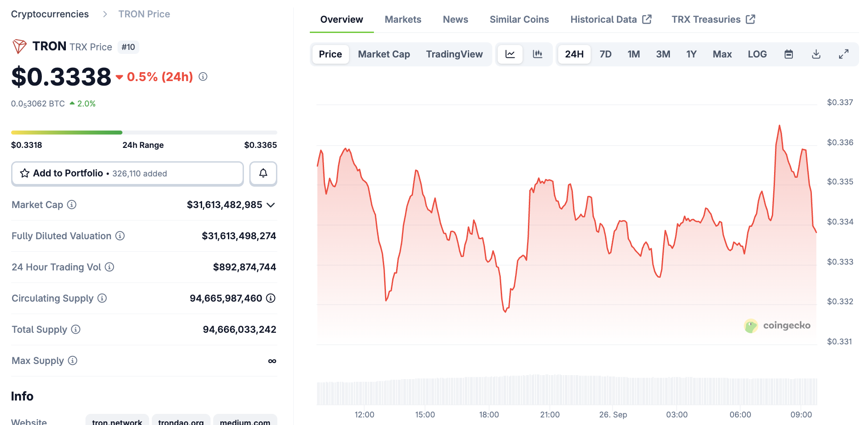The height and width of the screenshot is (425, 868).
Task: Open the calendar date range picker
Action: (x=789, y=54)
